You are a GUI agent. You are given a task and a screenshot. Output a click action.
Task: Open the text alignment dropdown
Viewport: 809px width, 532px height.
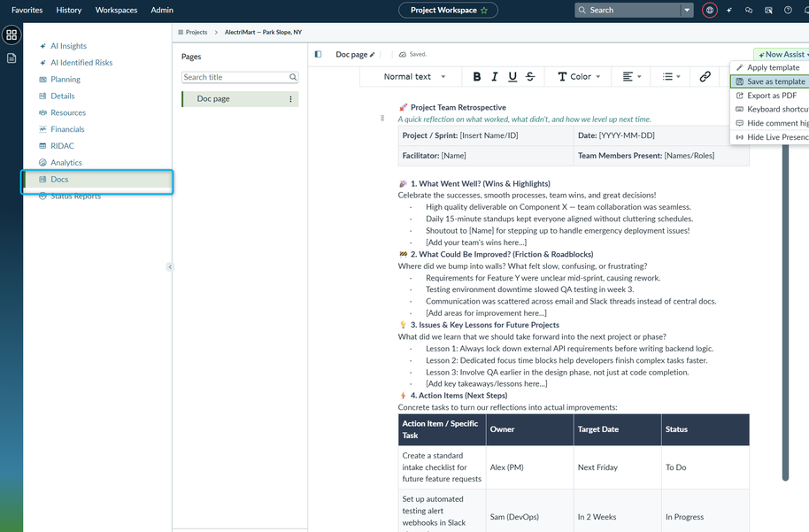[632, 77]
